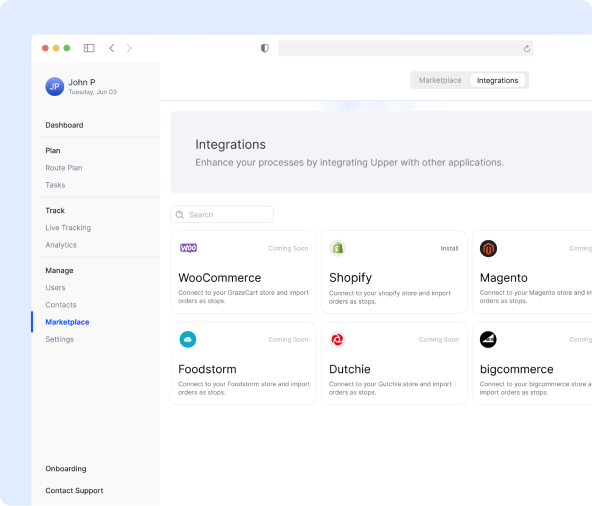Open Onboarding link
This screenshot has width=592, height=506.
point(66,469)
